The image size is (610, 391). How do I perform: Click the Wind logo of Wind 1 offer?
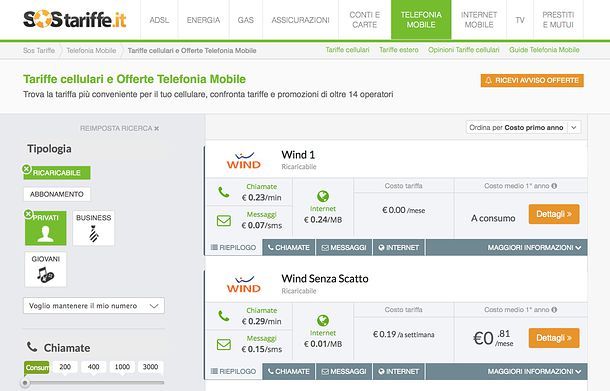[244, 160]
